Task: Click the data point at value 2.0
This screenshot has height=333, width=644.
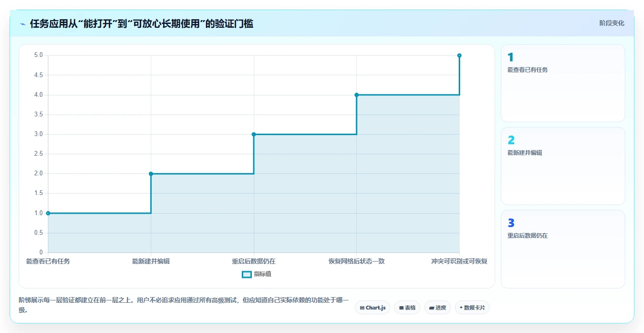Action: (151, 174)
